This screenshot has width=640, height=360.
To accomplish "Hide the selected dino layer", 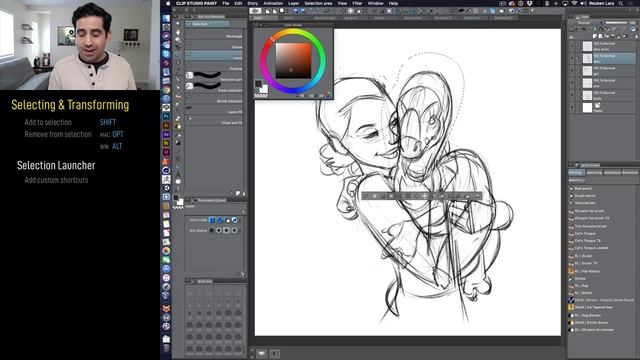I will pos(571,58).
